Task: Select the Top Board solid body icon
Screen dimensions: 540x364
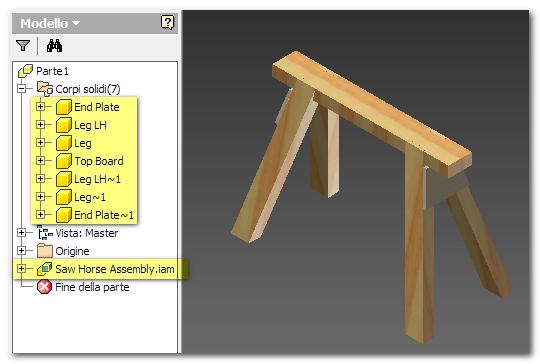Action: click(64, 161)
